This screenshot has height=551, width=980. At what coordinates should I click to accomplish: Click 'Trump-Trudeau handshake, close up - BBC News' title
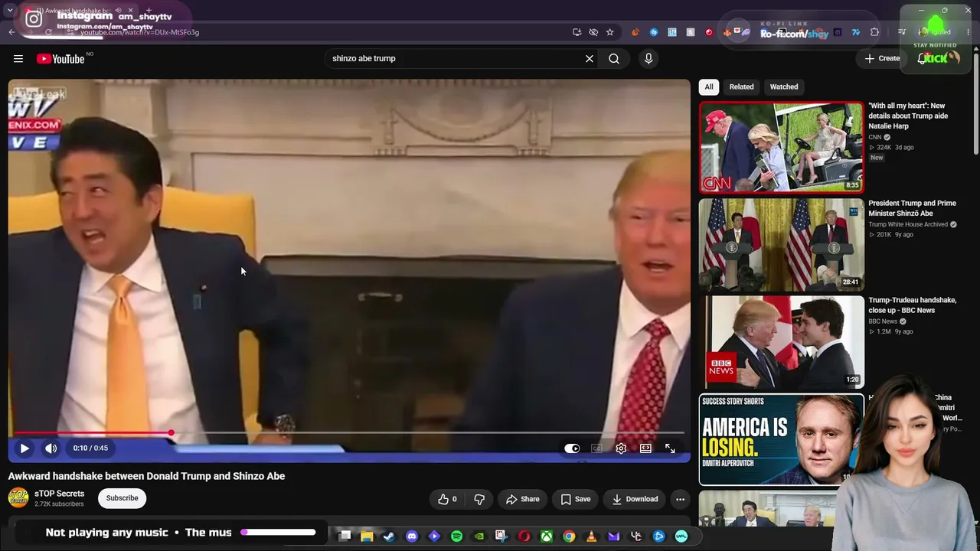pos(912,305)
